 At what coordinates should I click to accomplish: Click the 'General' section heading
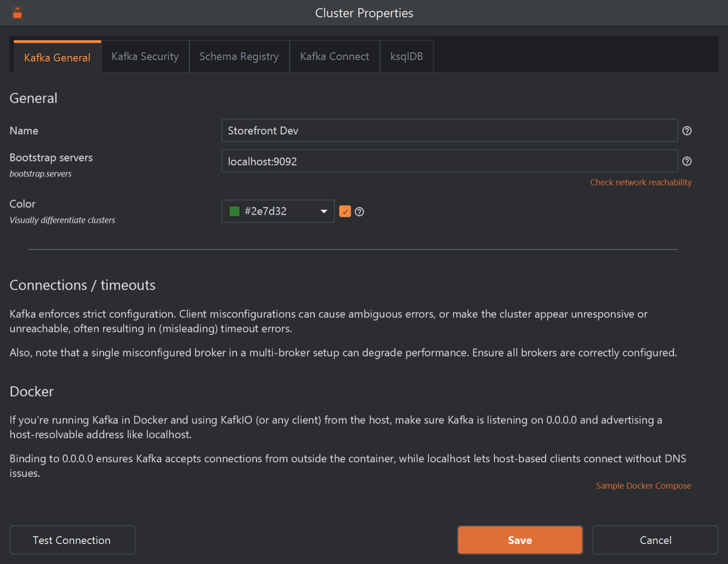(33, 98)
